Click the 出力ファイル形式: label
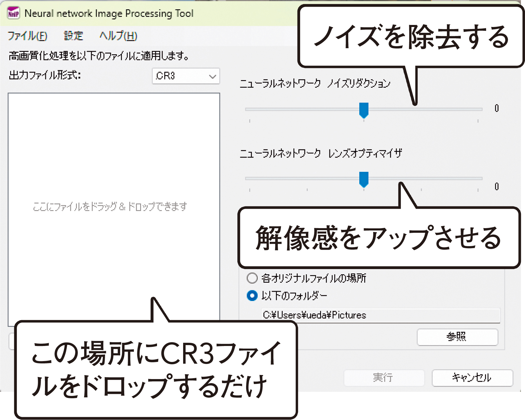This screenshot has height=420, width=525. click(45, 75)
